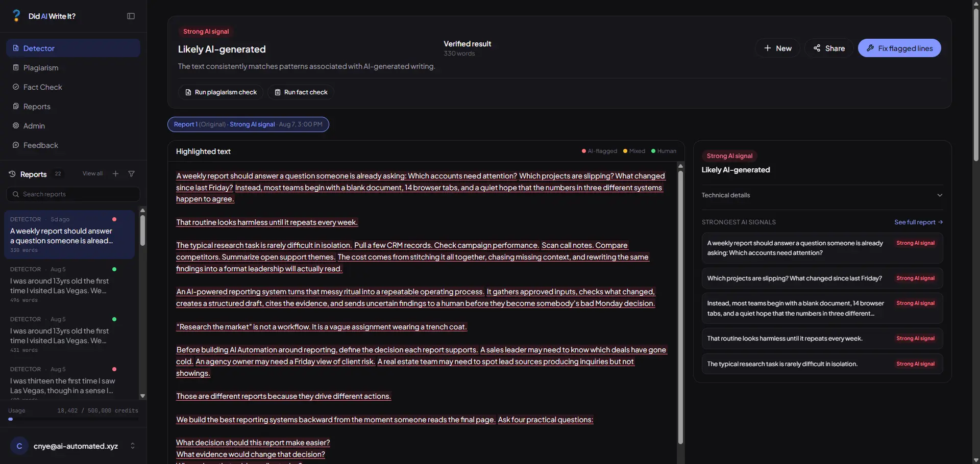The width and height of the screenshot is (980, 464).
Task: Open See full report link
Action: click(x=918, y=222)
